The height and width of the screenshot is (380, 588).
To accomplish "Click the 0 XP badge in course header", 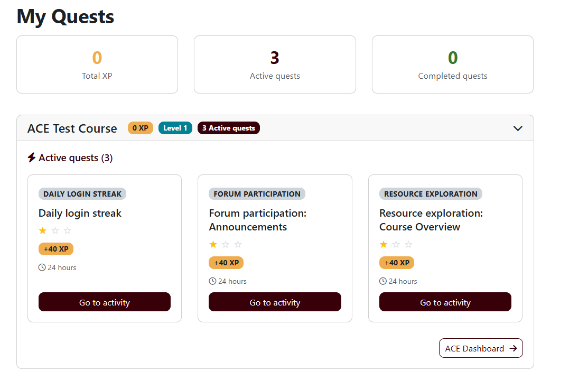I will click(x=141, y=128).
